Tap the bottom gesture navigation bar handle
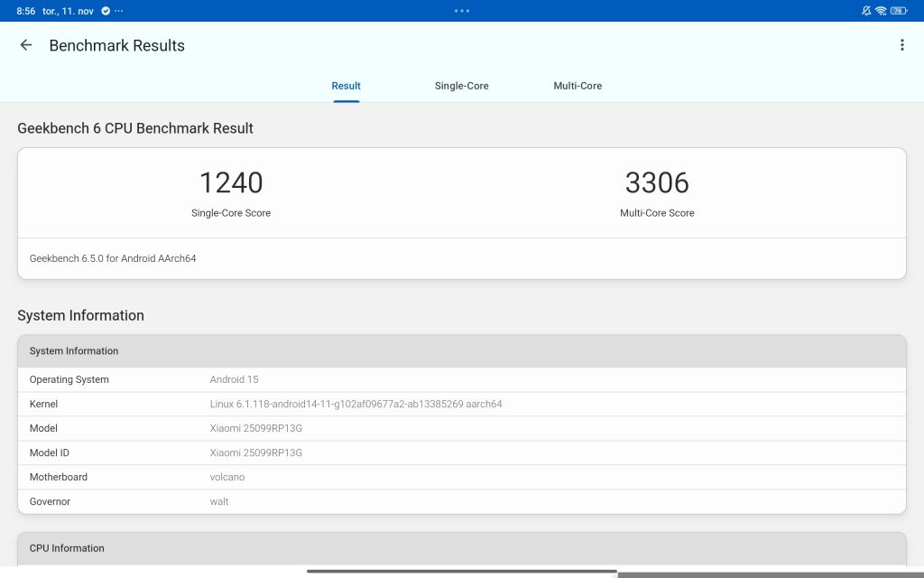924x578 pixels. (461, 571)
